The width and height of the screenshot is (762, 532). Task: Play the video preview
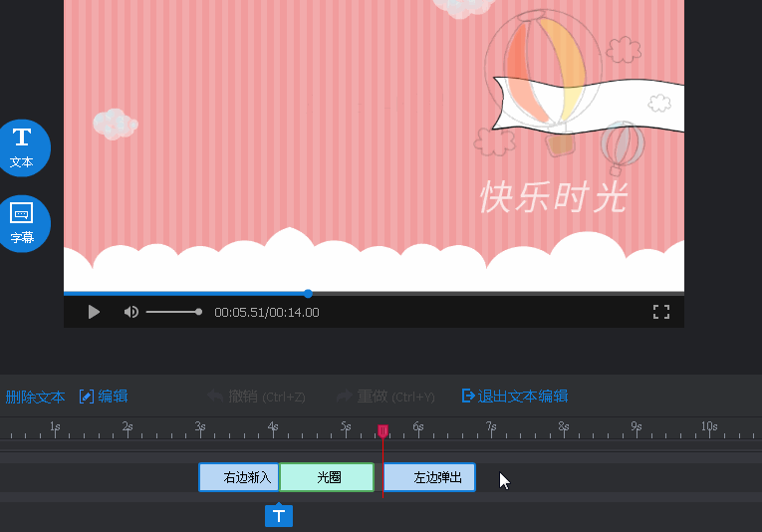click(94, 312)
